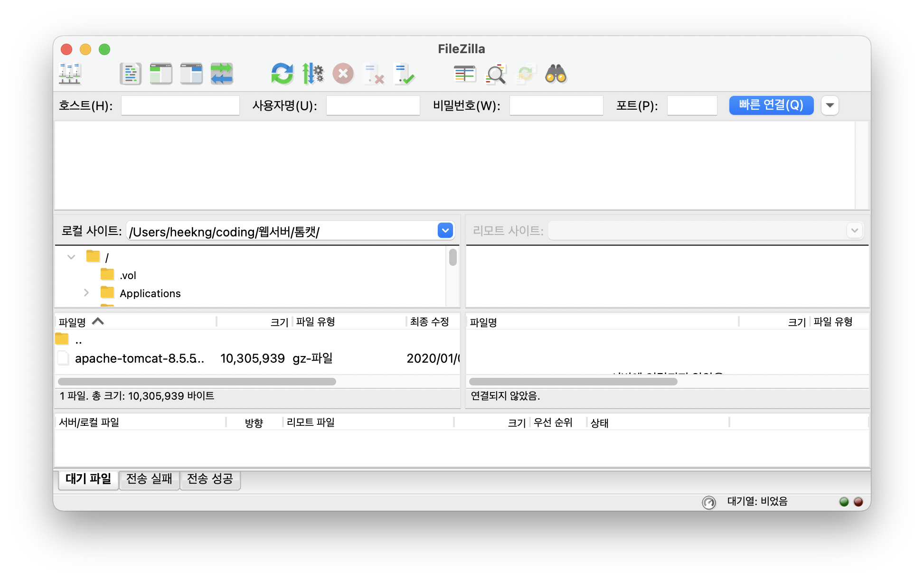The width and height of the screenshot is (924, 581).
Task: Click the 리모트 파일 queue column header
Action: click(x=368, y=422)
